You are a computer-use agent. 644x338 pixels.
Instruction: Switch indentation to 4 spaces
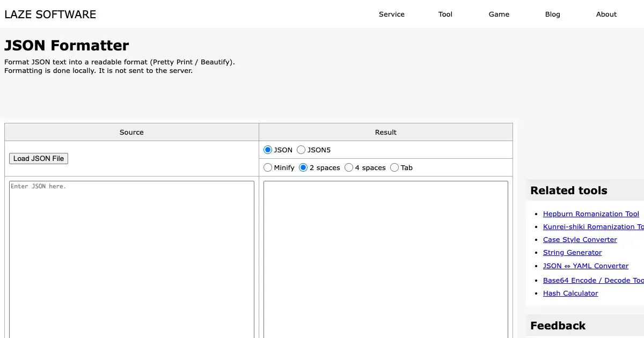pyautogui.click(x=349, y=168)
